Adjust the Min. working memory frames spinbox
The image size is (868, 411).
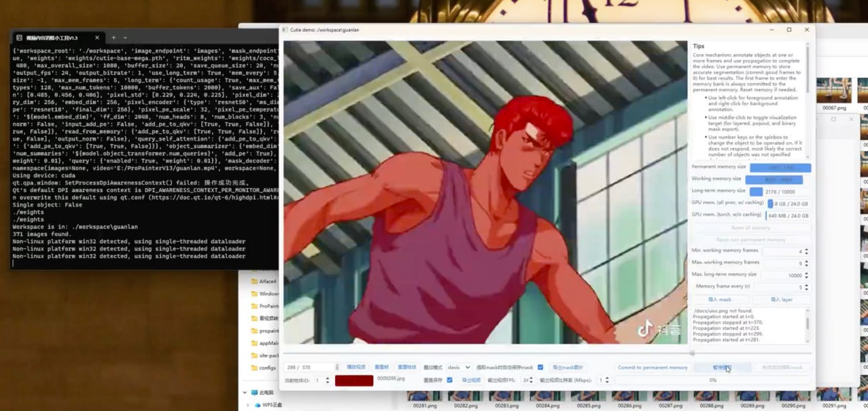[785, 251]
